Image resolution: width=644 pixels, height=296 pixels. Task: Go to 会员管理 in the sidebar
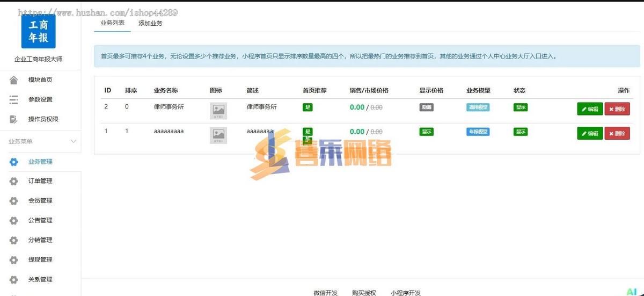40,201
